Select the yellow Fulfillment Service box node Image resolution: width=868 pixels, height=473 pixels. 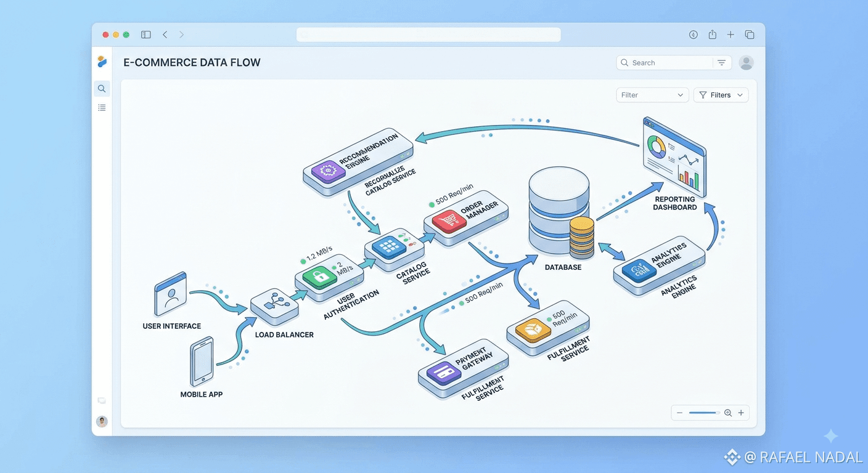(547, 329)
